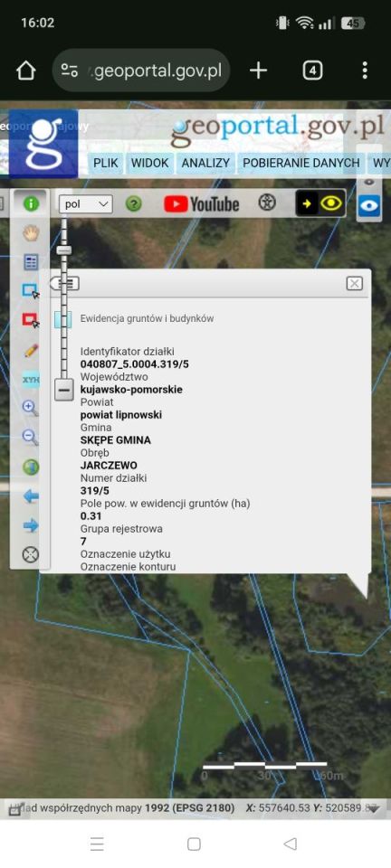This screenshot has height=868, width=391.
Task: Toggle the yellow eye high-contrast mode
Action: point(320,203)
